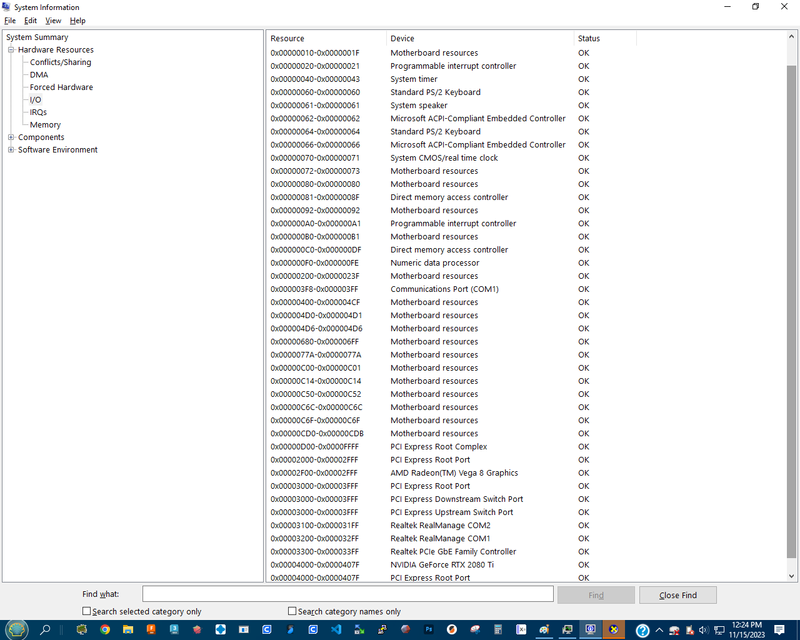The image size is (800, 640).
Task: Open the Edit menu
Action: (x=31, y=20)
